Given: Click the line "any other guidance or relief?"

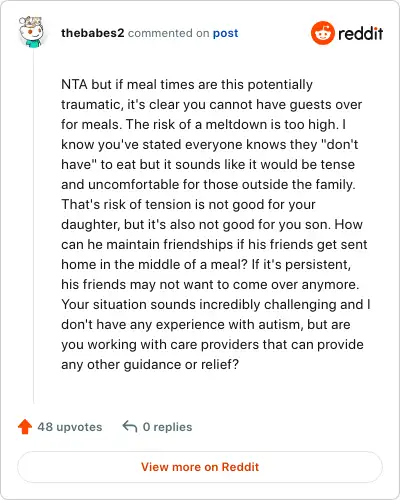Looking at the screenshot, I should (x=150, y=364).
